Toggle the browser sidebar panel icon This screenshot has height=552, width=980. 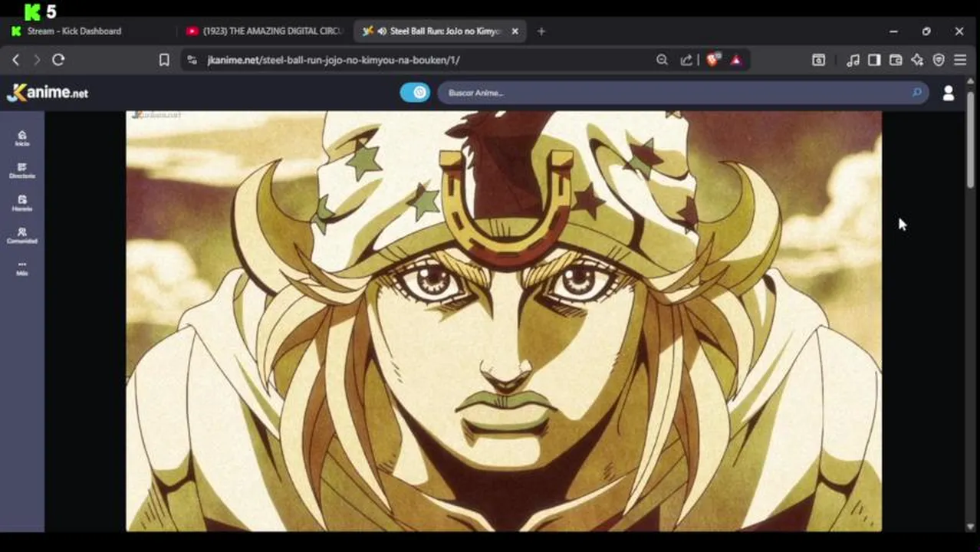click(x=874, y=60)
